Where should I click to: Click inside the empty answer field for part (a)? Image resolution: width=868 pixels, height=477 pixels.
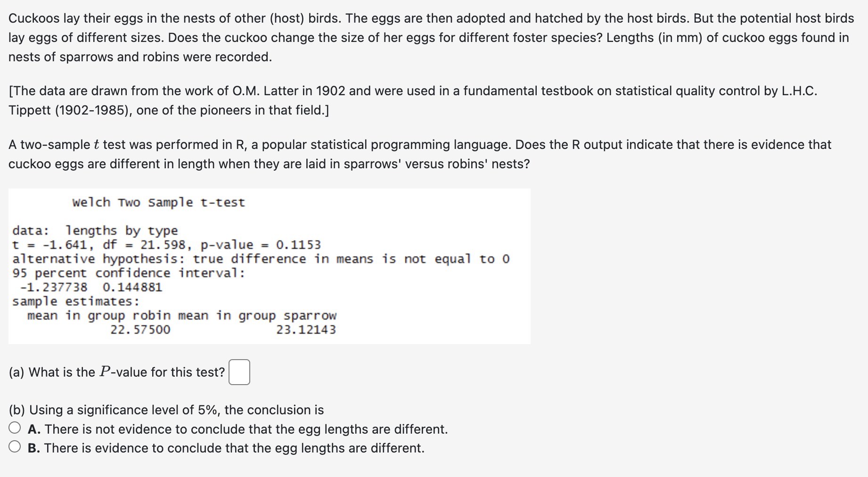[x=239, y=372]
